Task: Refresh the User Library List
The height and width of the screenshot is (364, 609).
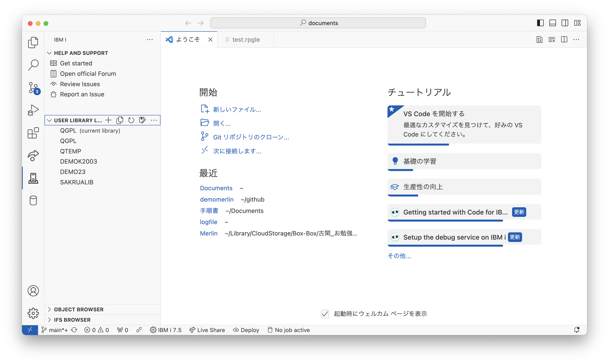Action: pyautogui.click(x=131, y=120)
